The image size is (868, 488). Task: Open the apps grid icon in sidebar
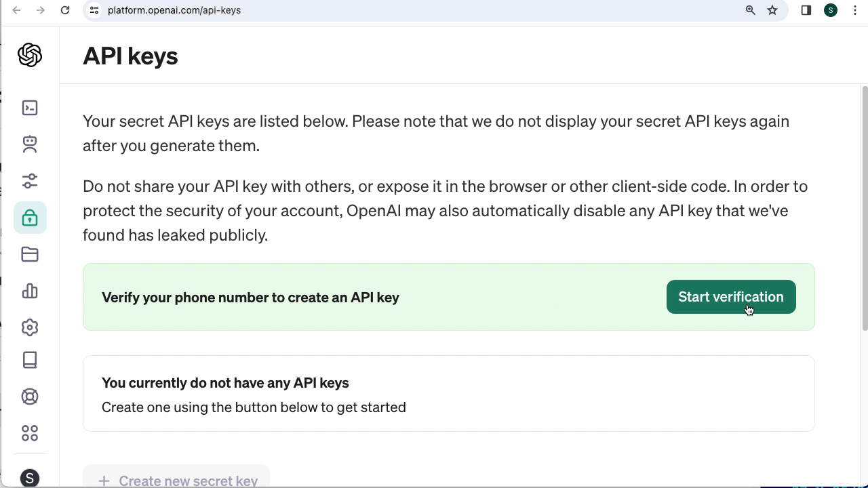(x=30, y=433)
